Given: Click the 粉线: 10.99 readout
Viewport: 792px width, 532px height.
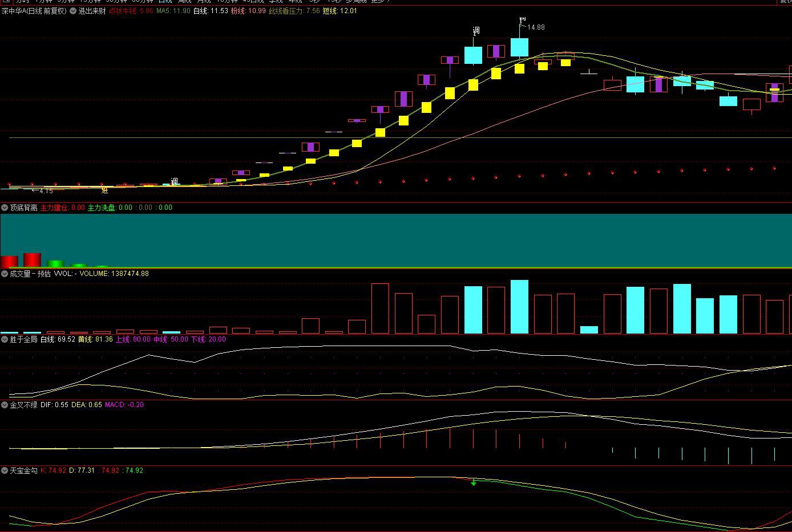Looking at the screenshot, I should click(248, 11).
